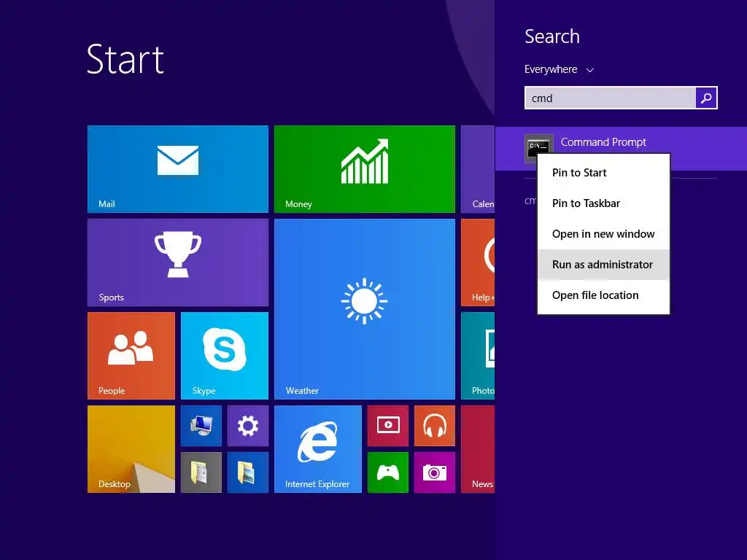This screenshot has width=747, height=560.
Task: Click the Command Prompt search result label
Action: pos(603,142)
